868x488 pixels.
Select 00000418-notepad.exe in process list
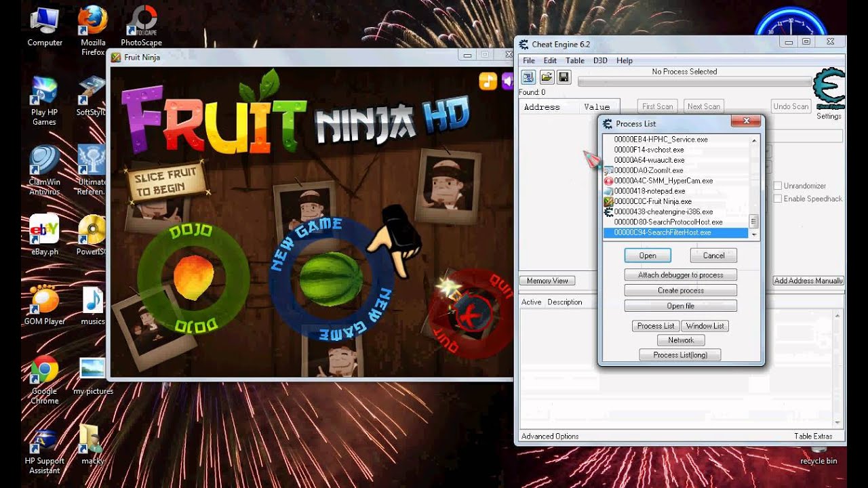click(x=675, y=191)
